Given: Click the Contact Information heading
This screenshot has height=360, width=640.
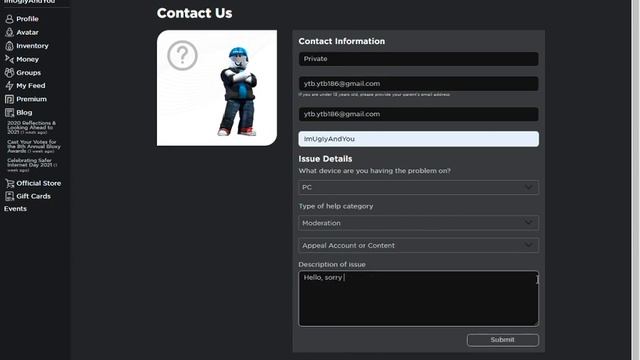Looking at the screenshot, I should 342,41.
